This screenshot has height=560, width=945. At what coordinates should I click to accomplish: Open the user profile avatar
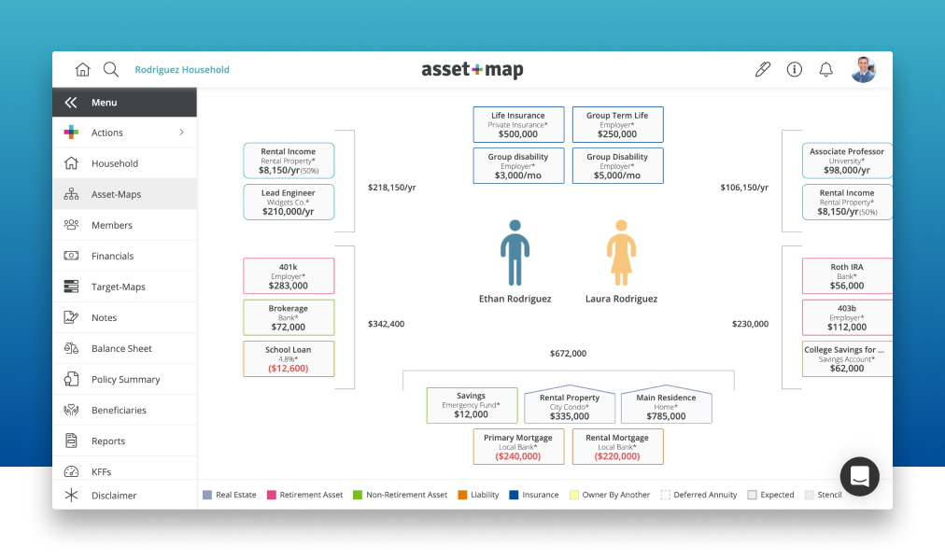[x=863, y=69]
